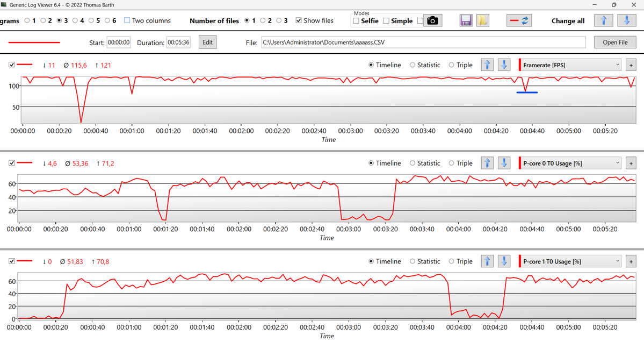Select 4 diagrams radio button
The image size is (644, 342).
point(75,20)
